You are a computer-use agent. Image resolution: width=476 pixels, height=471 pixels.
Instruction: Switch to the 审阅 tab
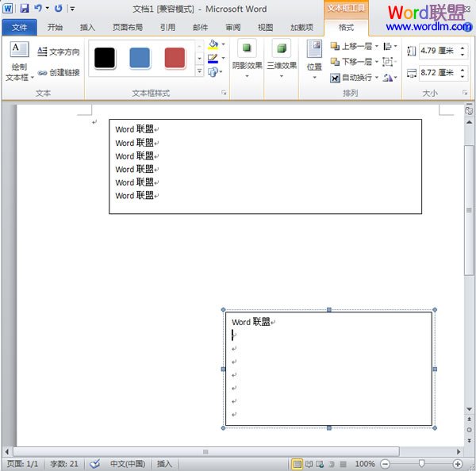(x=232, y=28)
